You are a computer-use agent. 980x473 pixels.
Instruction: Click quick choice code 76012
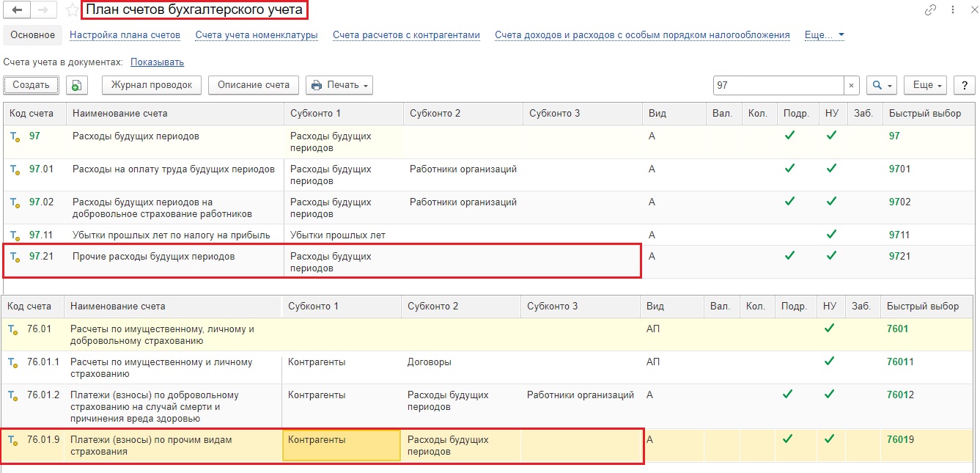(x=899, y=395)
